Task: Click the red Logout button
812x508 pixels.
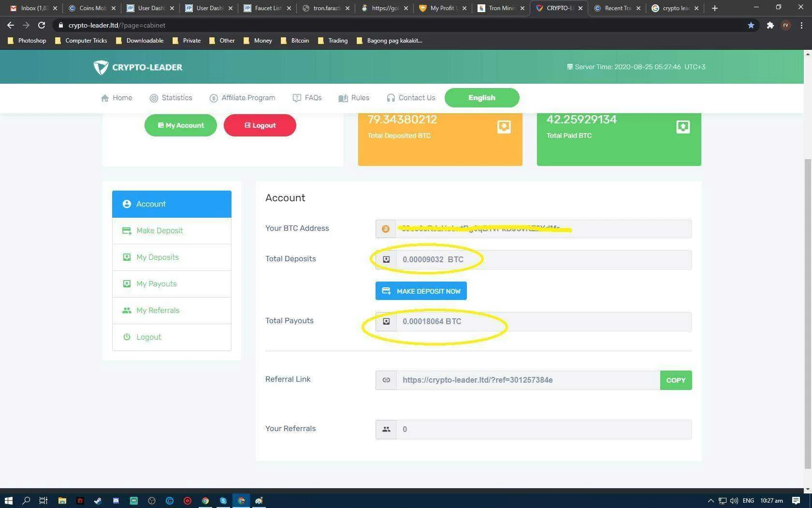Action: [x=260, y=125]
